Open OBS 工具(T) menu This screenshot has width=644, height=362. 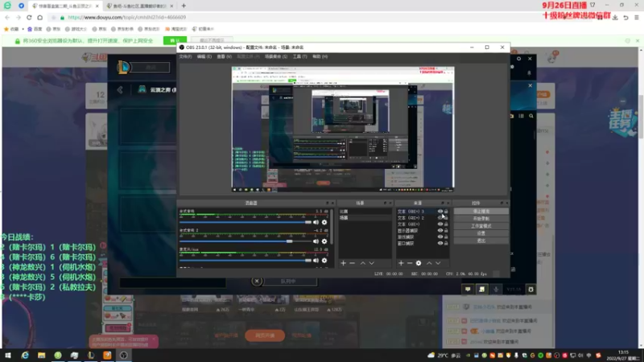coord(299,56)
